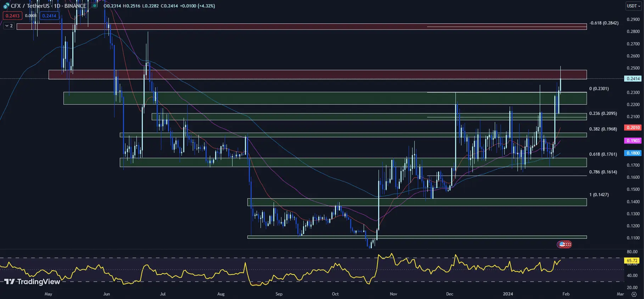Click the 1 (0.1427) Fibonacci level label
This screenshot has width=644, height=299.
599,195
